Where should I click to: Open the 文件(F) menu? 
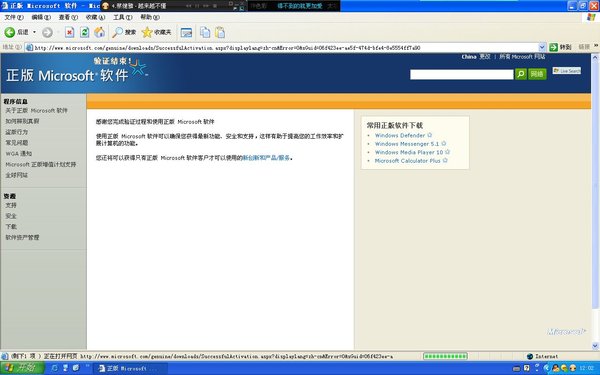14,17
